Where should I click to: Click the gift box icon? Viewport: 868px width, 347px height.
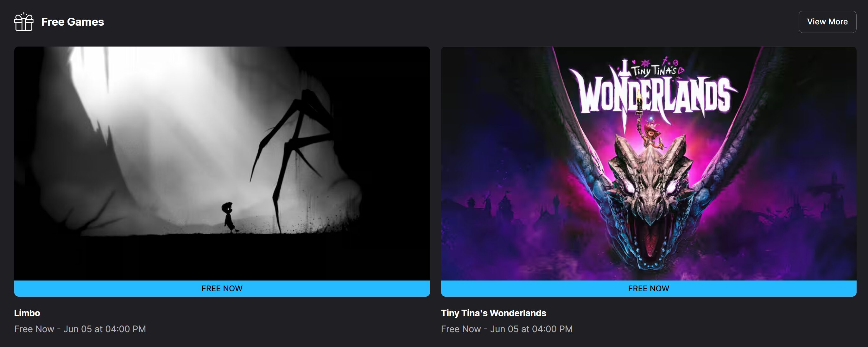(x=23, y=22)
